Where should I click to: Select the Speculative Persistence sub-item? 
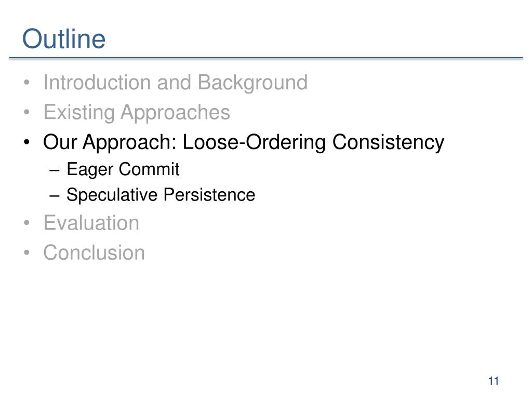tap(161, 195)
